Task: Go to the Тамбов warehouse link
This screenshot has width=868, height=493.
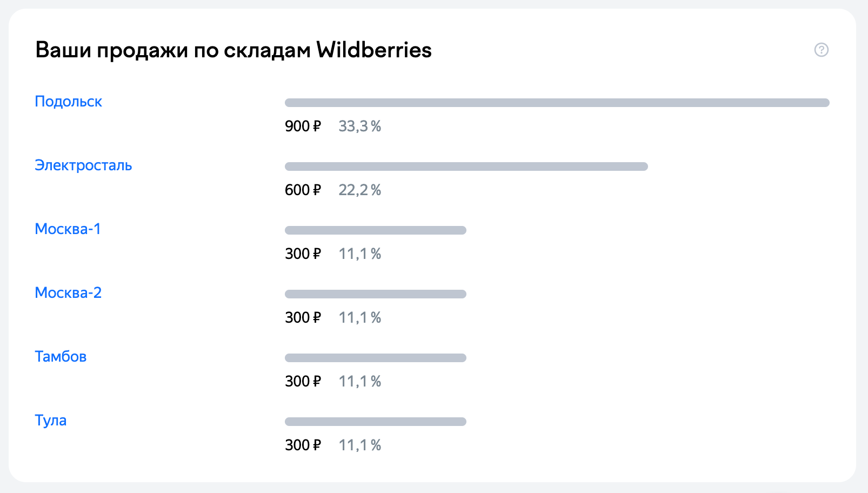Action: click(x=61, y=357)
